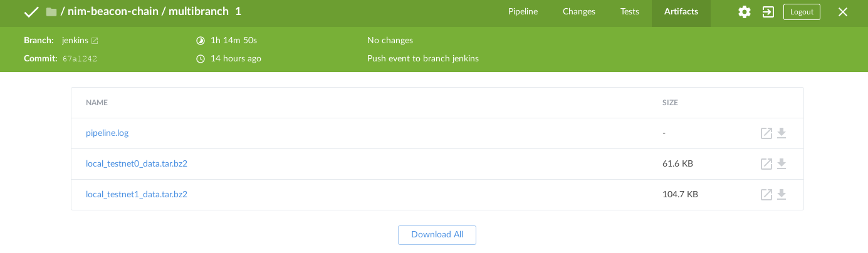This screenshot has width=868, height=253.
Task: Click the Download All button
Action: click(437, 235)
